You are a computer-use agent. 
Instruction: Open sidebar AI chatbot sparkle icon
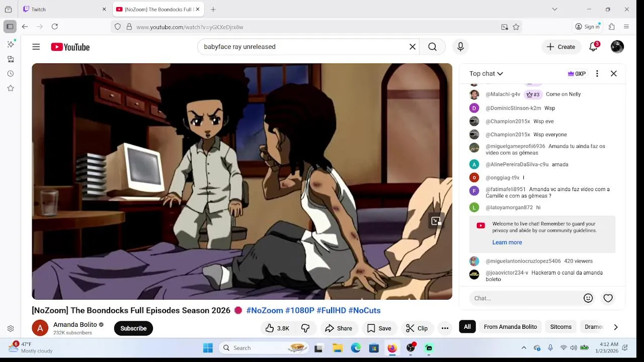[11, 44]
